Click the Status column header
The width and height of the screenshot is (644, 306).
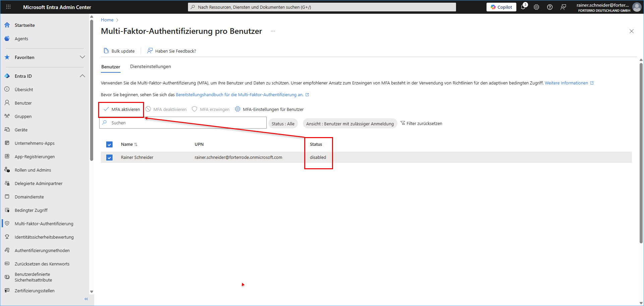coord(316,144)
